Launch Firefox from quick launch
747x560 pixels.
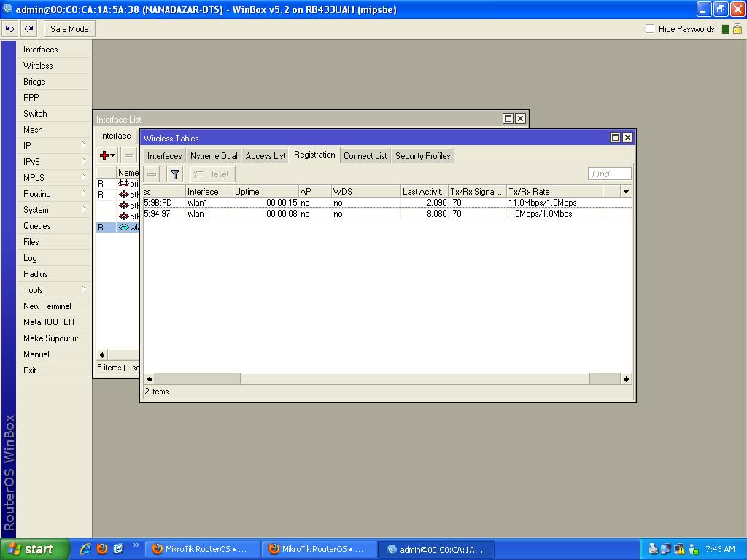102,549
